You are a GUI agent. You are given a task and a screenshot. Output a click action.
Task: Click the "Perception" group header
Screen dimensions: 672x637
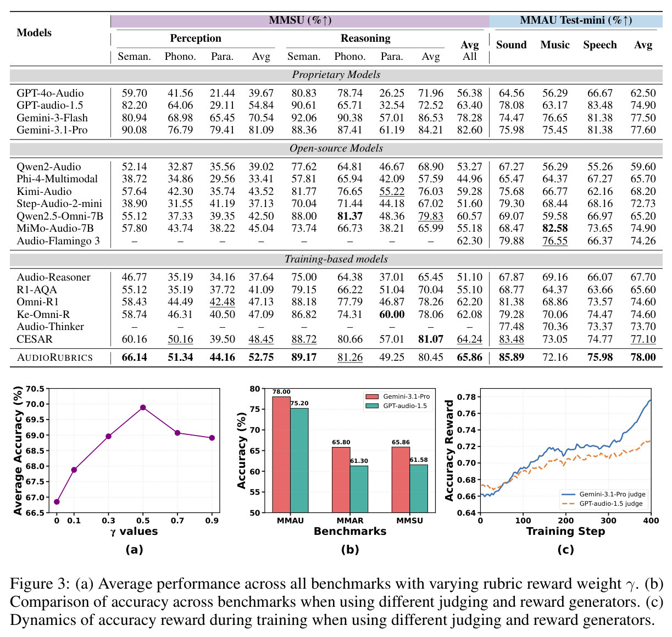click(196, 38)
